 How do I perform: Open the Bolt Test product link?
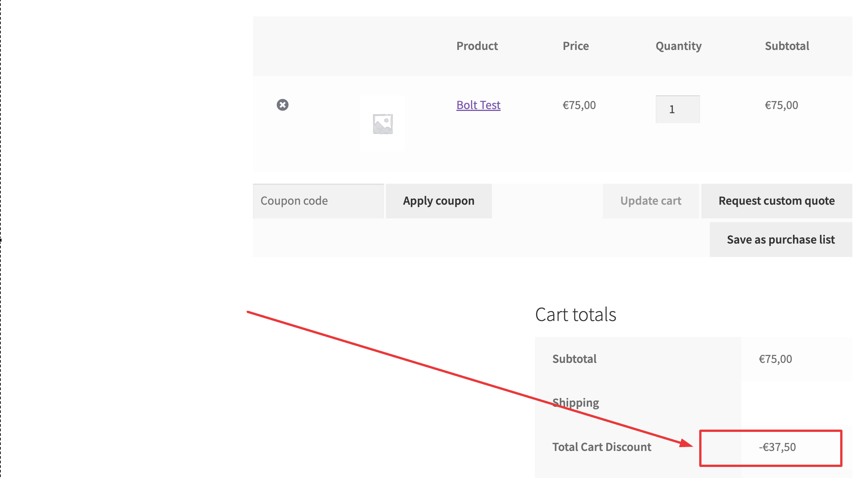pyautogui.click(x=478, y=105)
